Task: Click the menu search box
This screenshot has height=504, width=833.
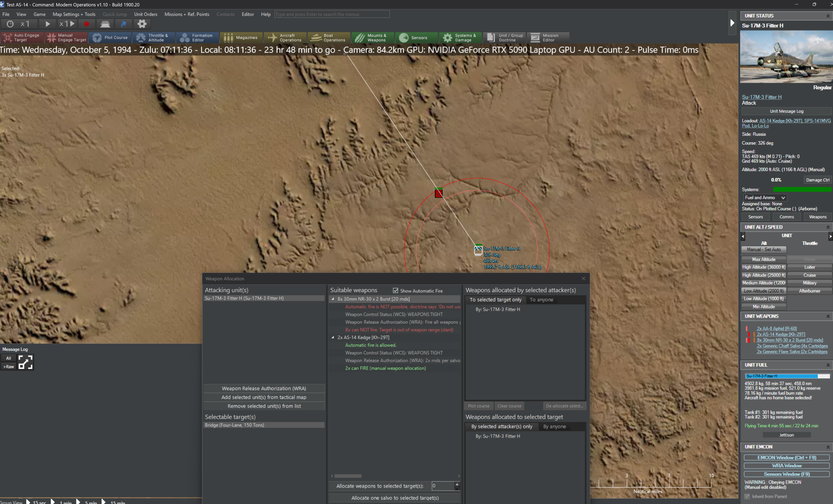Action: click(332, 14)
